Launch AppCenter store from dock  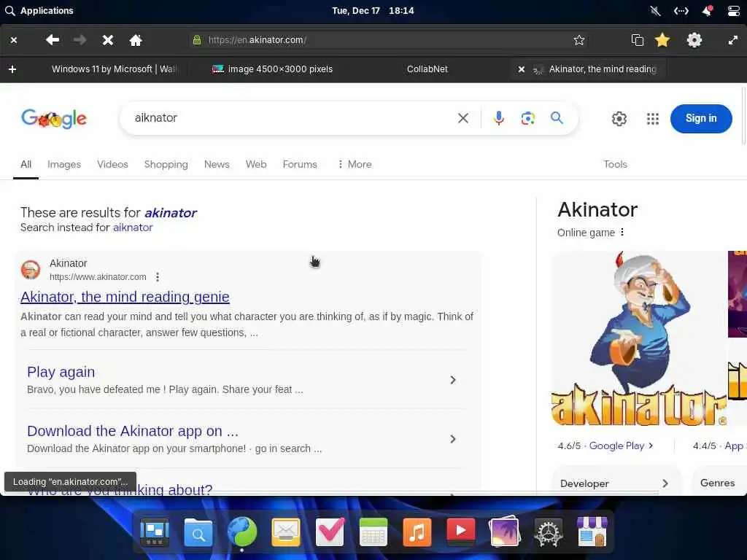(x=592, y=532)
